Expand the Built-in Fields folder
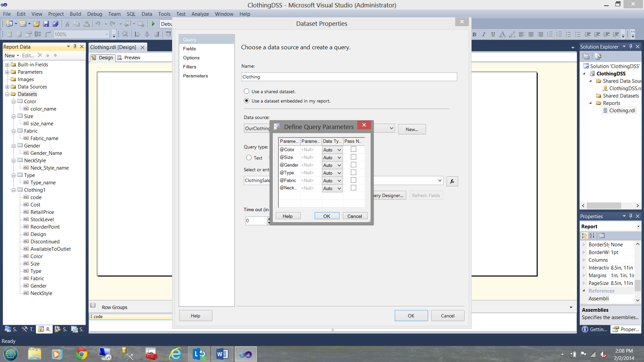This screenshot has height=362, width=644. 7,65
